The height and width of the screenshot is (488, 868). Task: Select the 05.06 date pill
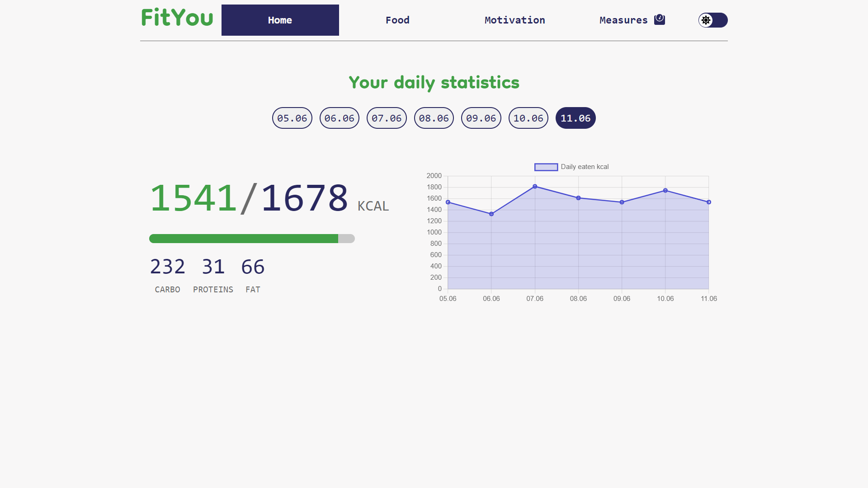coord(292,118)
